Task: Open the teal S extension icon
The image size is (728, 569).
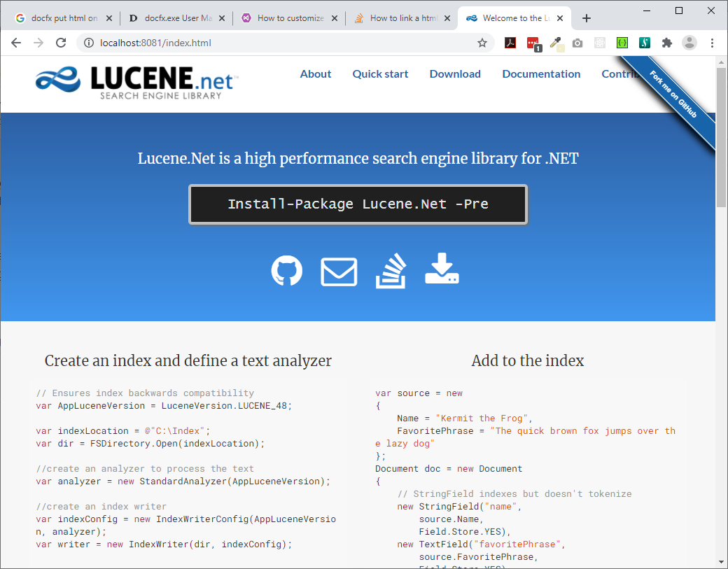Action: pyautogui.click(x=645, y=43)
